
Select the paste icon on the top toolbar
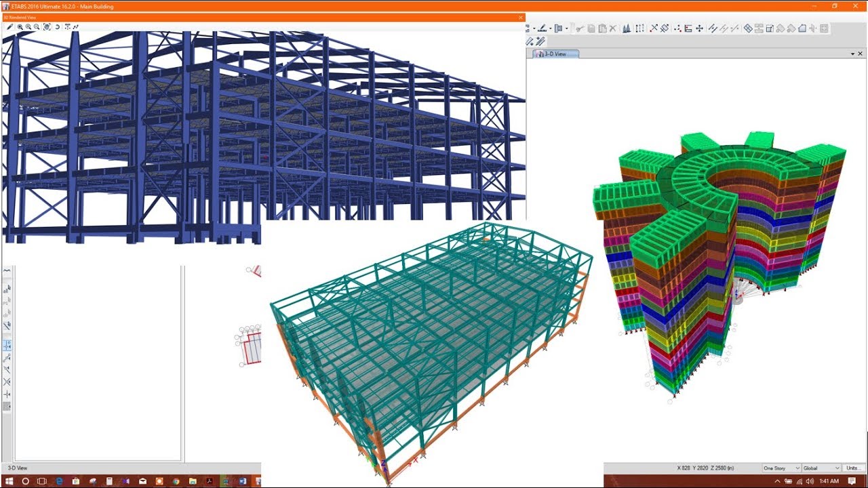[x=603, y=27]
